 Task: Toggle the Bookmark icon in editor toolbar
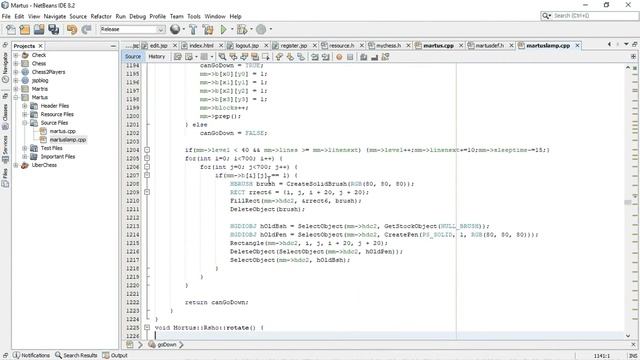[x=301, y=57]
